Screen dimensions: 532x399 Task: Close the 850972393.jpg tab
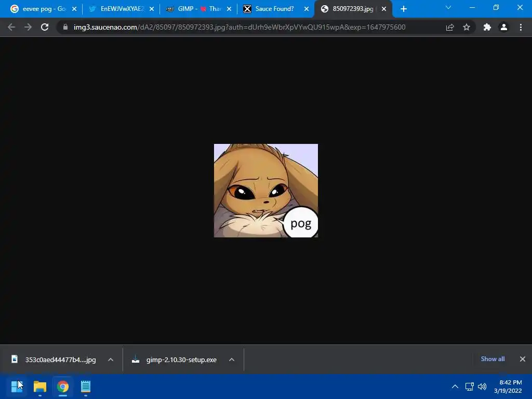[384, 9]
